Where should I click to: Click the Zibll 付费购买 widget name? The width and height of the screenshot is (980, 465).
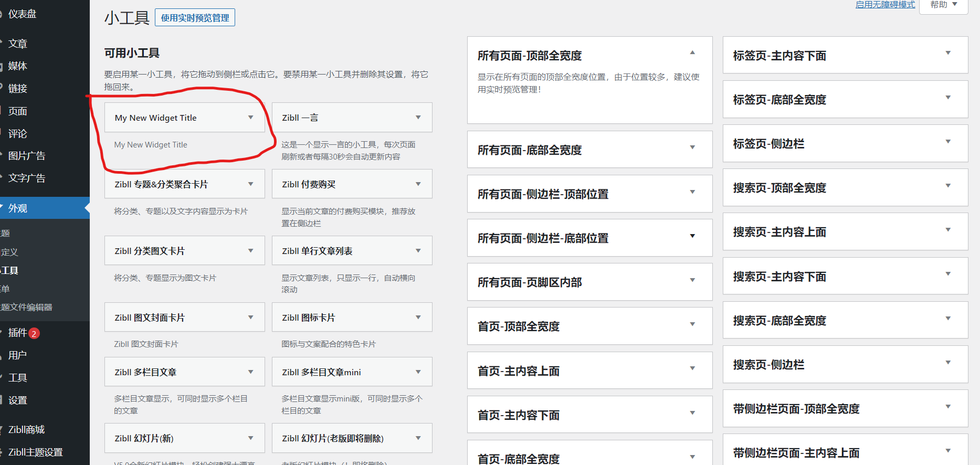(309, 185)
